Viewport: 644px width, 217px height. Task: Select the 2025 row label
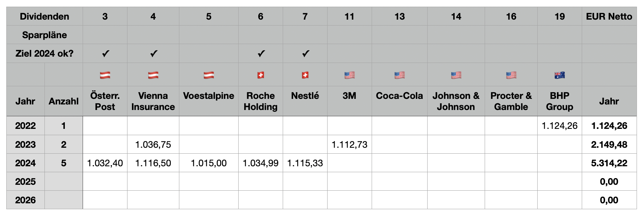tap(25, 181)
